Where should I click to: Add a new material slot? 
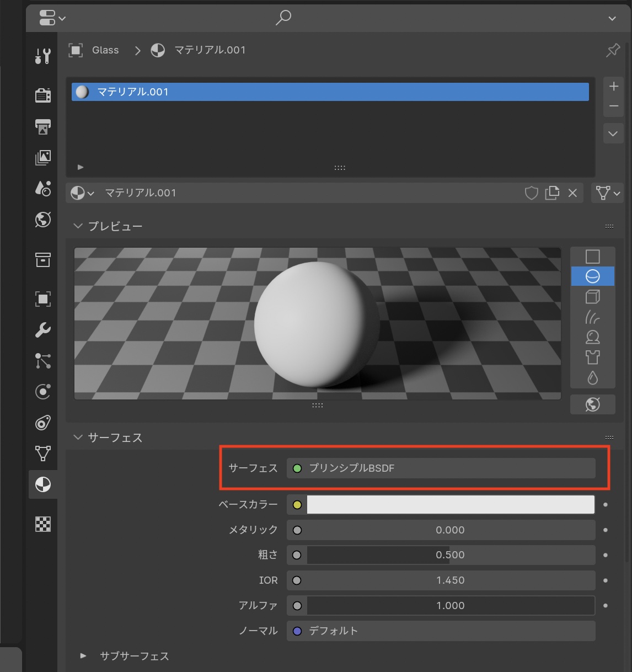click(613, 87)
